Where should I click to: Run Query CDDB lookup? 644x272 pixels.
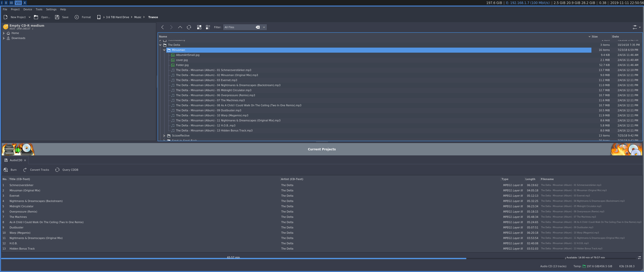point(67,170)
